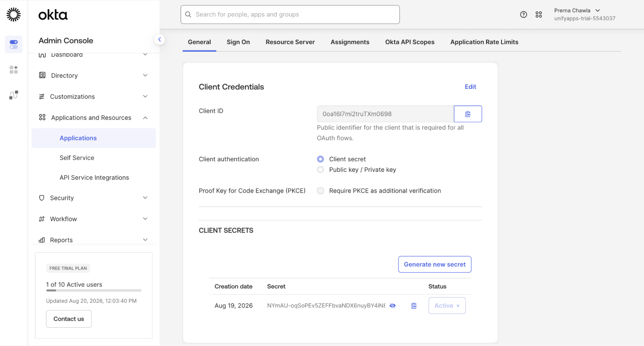Switch to the General tab
Image resolution: width=644 pixels, height=346 pixels.
pyautogui.click(x=199, y=42)
